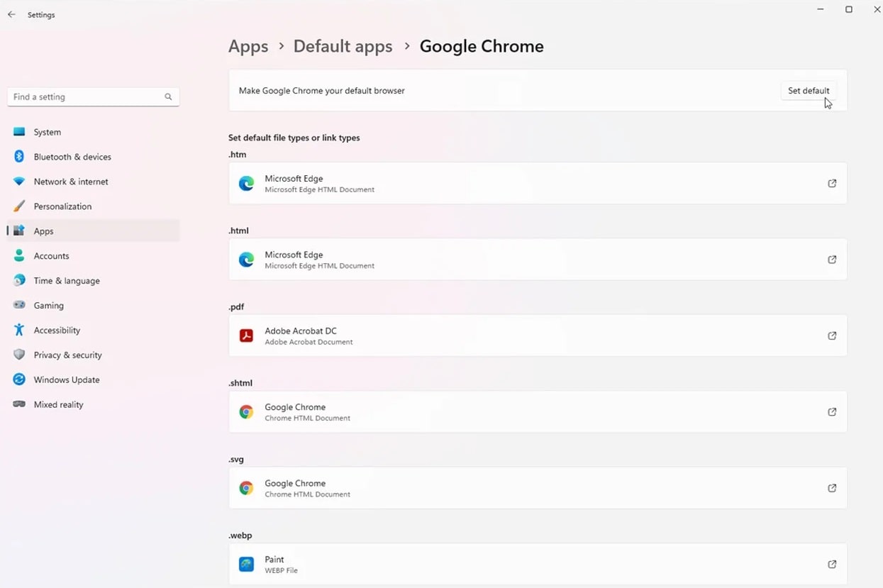The height and width of the screenshot is (588, 883).
Task: Open Mixed reality settings
Action: pos(93,404)
